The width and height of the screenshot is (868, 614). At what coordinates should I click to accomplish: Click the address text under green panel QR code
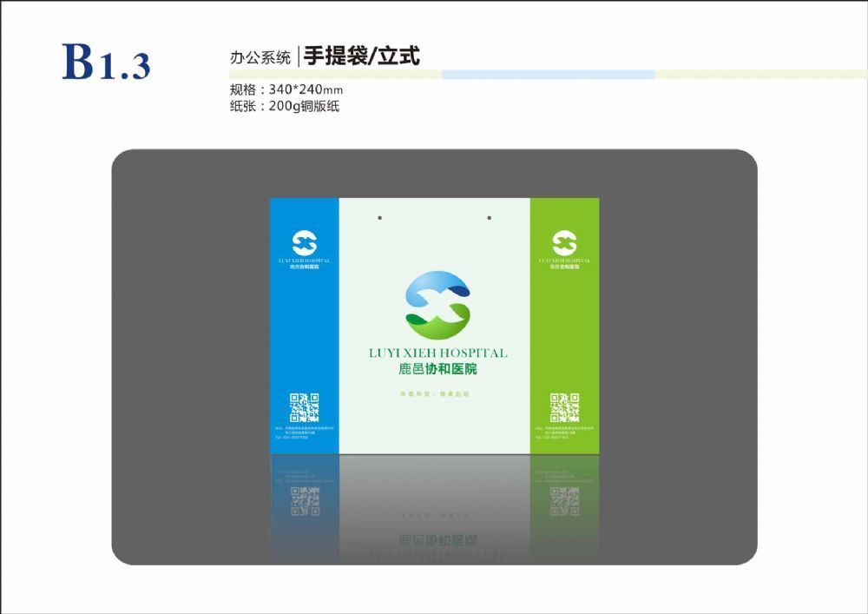point(564,432)
